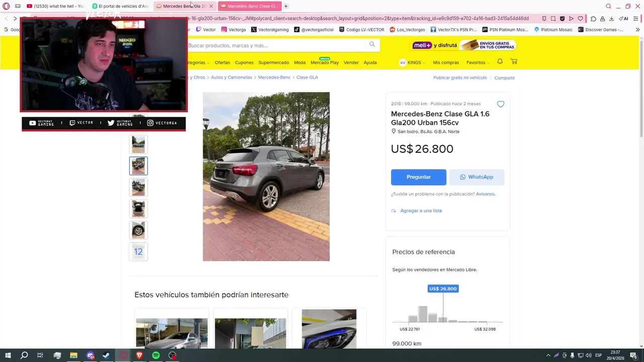Open the Moda menu item
Screen dimensions: 644x362
coord(300,63)
